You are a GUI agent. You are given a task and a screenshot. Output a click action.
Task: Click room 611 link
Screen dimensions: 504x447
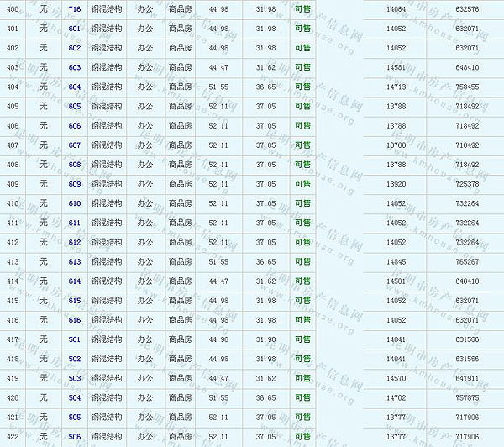pos(75,223)
